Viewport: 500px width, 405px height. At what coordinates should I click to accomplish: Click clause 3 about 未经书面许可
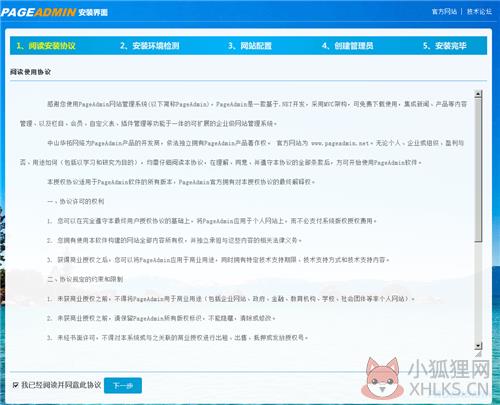click(177, 338)
